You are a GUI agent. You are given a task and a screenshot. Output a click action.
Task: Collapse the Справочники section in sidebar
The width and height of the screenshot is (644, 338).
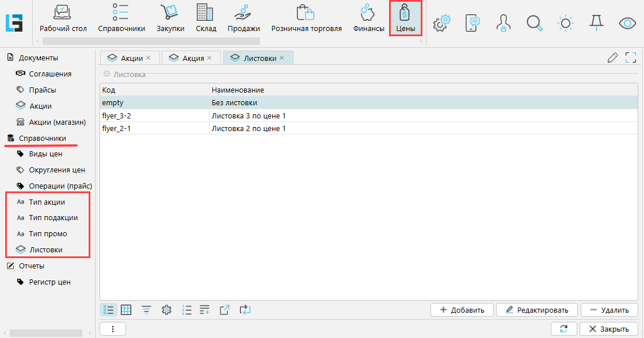pyautogui.click(x=42, y=139)
